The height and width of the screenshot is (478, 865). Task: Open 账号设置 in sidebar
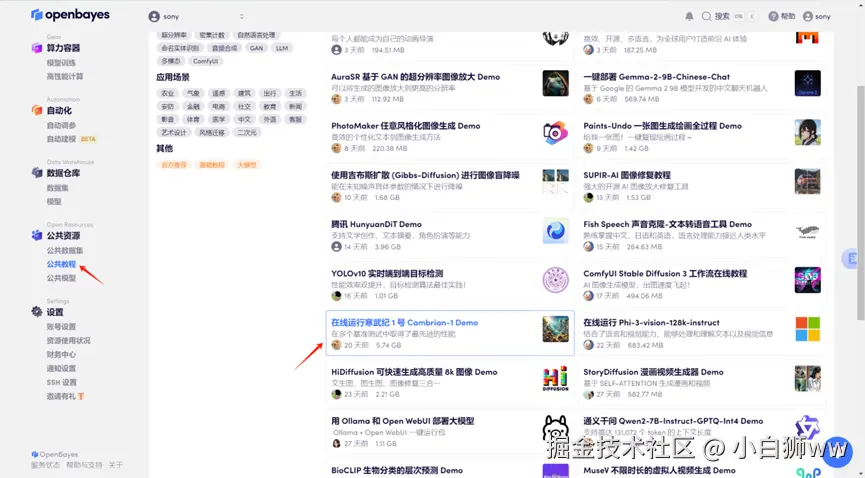pyautogui.click(x=61, y=327)
